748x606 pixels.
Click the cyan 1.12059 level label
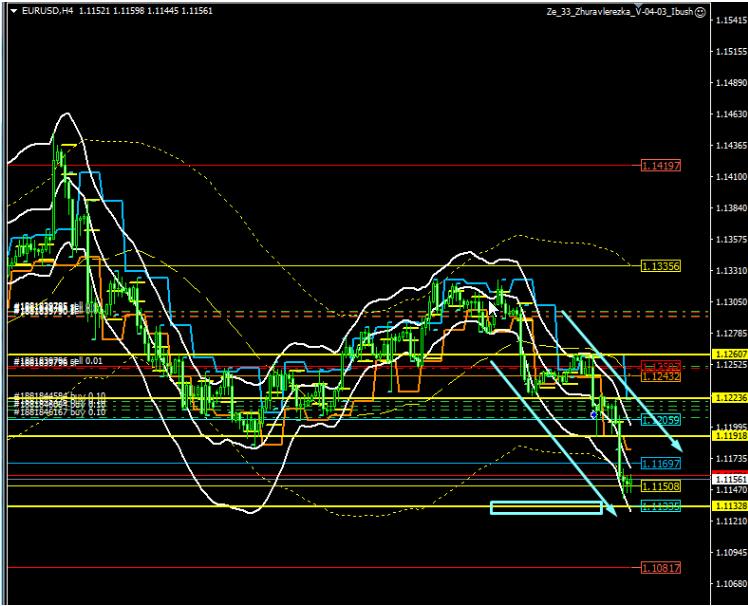[x=660, y=420]
